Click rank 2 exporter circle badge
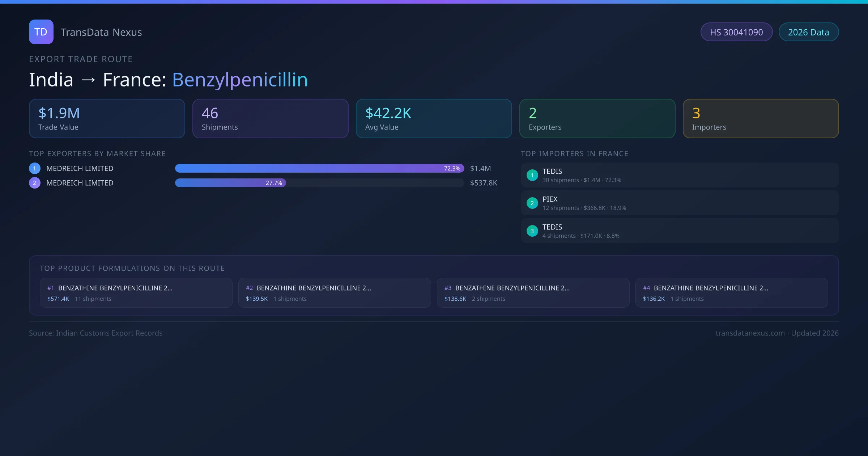This screenshot has height=456, width=868. (x=35, y=183)
